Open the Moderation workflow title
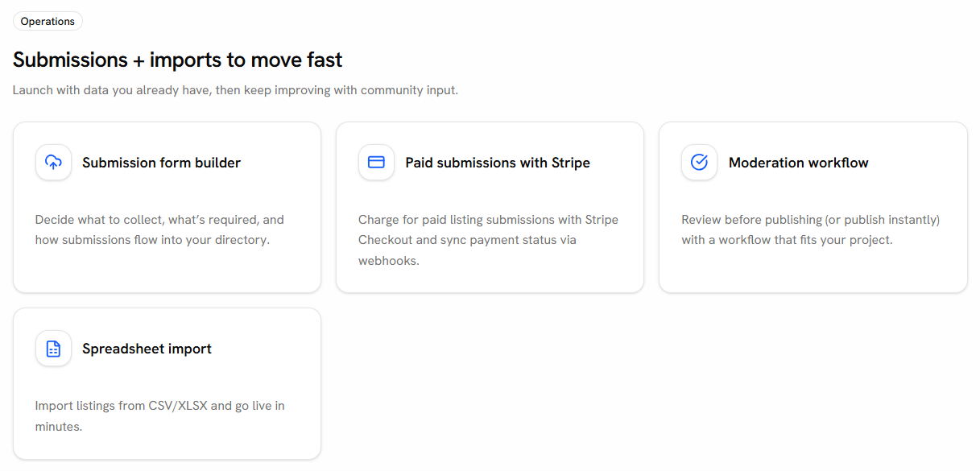980x471 pixels. [x=798, y=163]
